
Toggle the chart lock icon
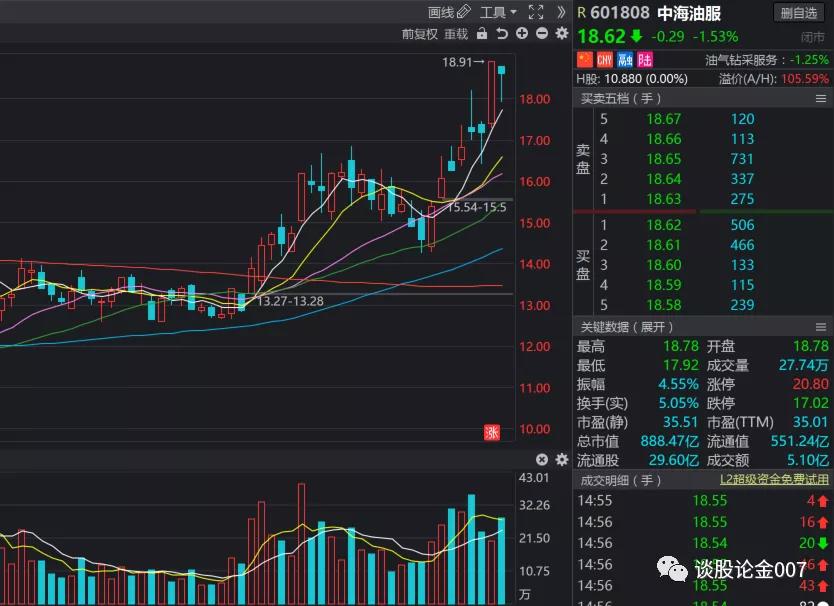pyautogui.click(x=482, y=34)
